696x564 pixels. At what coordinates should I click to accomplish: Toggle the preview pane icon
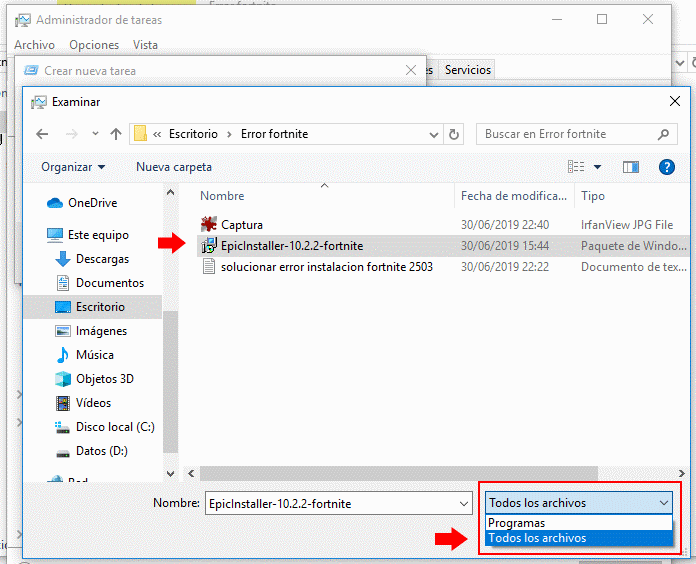click(x=631, y=167)
